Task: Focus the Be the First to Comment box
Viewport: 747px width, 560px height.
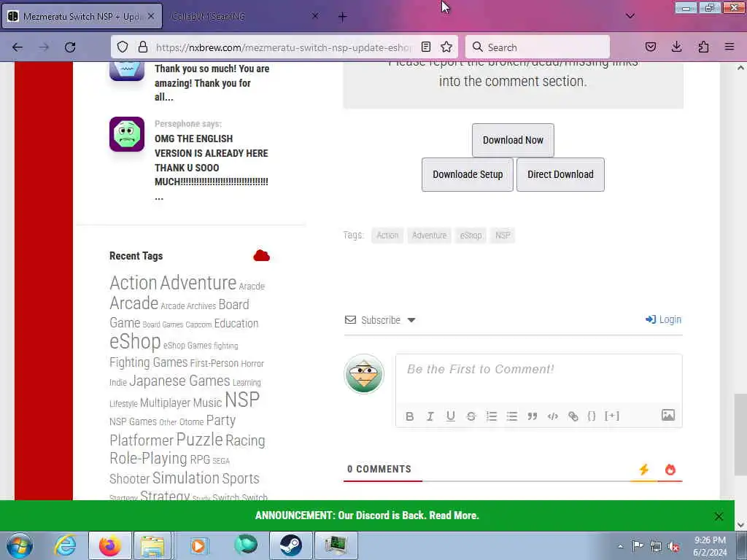Action: click(x=539, y=379)
